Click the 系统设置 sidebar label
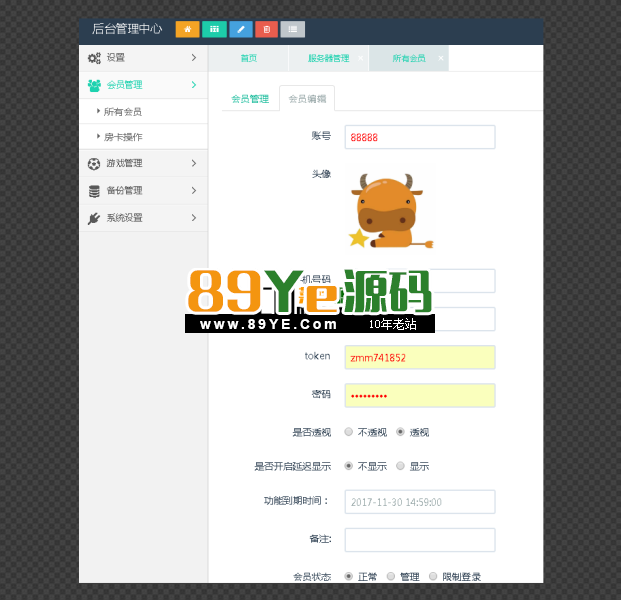The height and width of the screenshot is (600, 621). [124, 218]
